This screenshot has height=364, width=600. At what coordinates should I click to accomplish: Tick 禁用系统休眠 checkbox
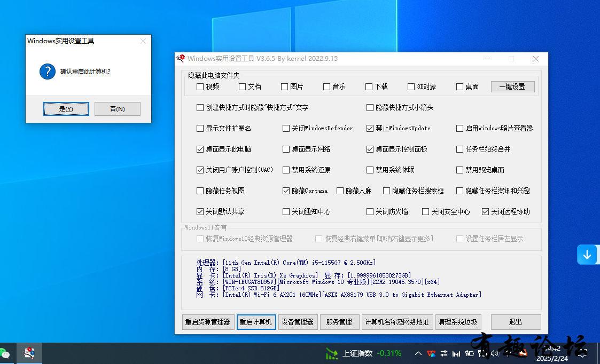(370, 170)
